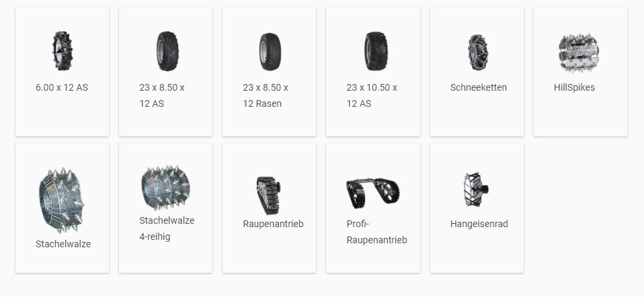
Task: Select the "Schneeketten" label
Action: (x=479, y=87)
